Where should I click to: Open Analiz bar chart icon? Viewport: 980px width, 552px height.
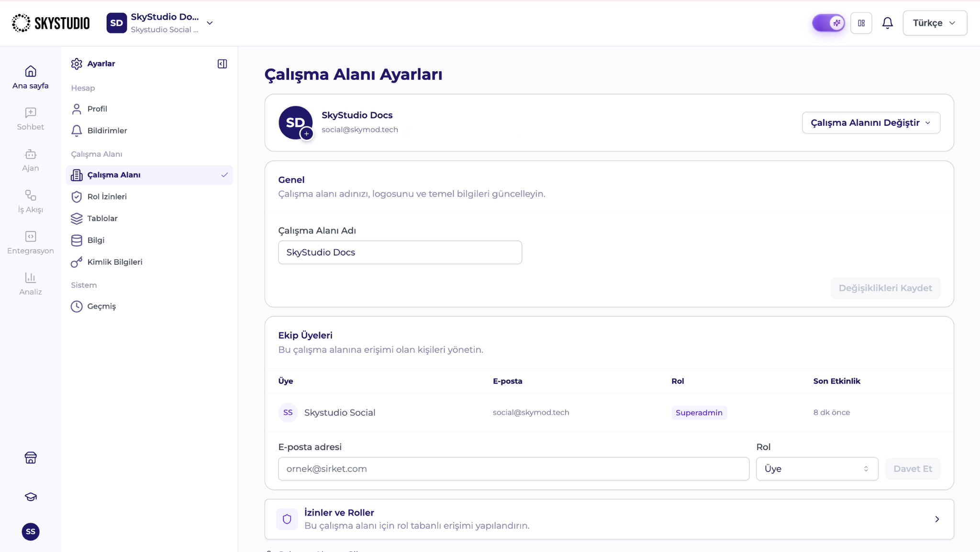(x=31, y=277)
